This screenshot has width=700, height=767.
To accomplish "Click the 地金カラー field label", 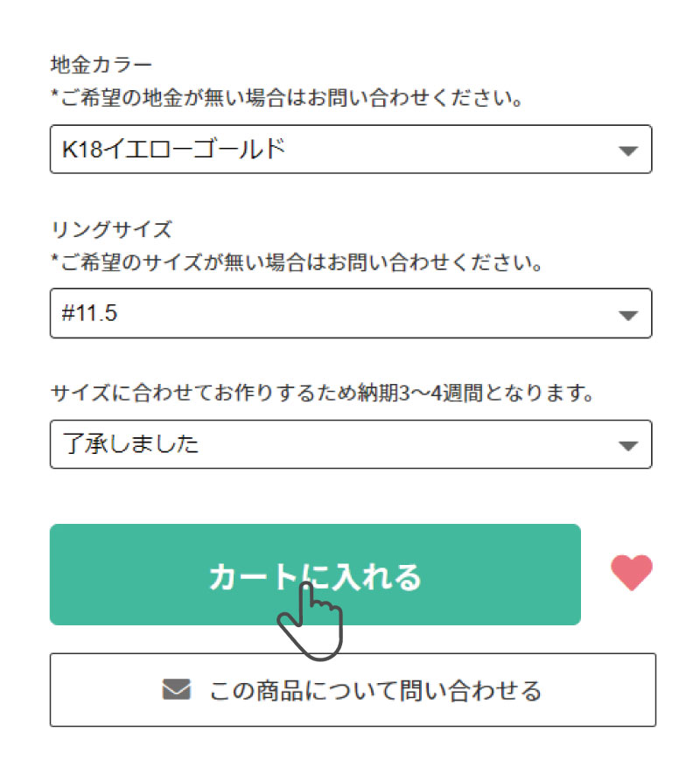I will 101,65.
